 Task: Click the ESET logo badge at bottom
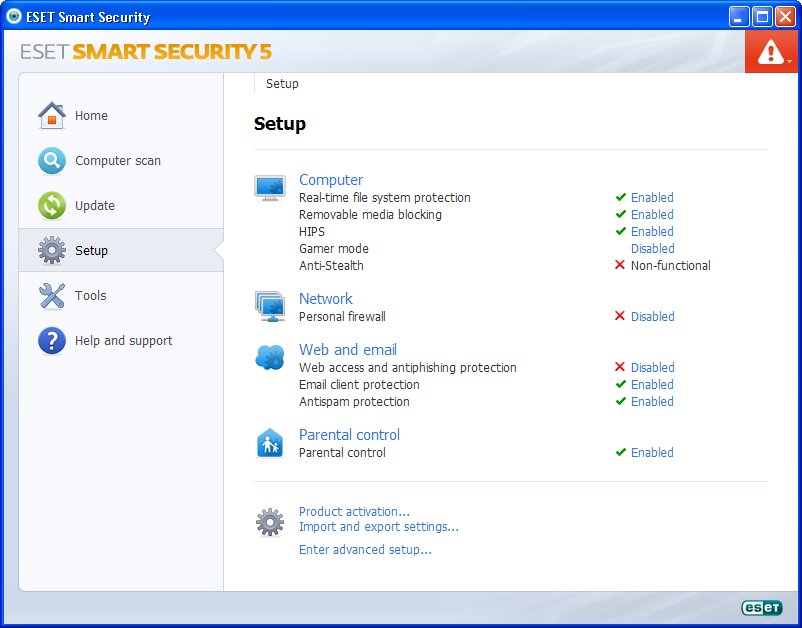[762, 608]
